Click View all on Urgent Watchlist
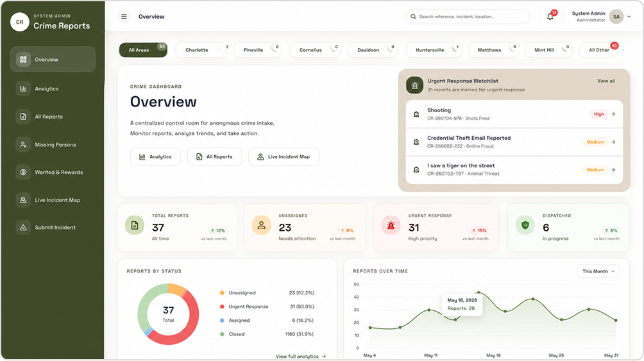The image size is (644, 361). point(606,81)
